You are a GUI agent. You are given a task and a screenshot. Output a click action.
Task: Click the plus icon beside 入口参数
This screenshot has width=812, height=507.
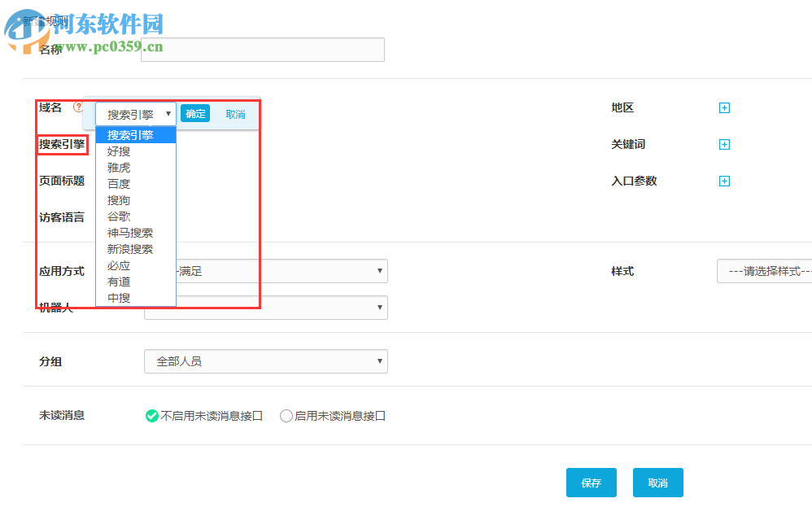(x=724, y=181)
